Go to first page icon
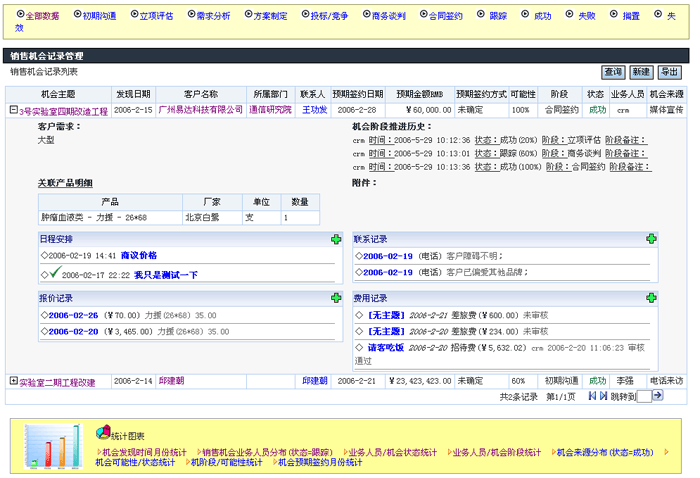Screen dimensions: 700x478 [x=592, y=395]
